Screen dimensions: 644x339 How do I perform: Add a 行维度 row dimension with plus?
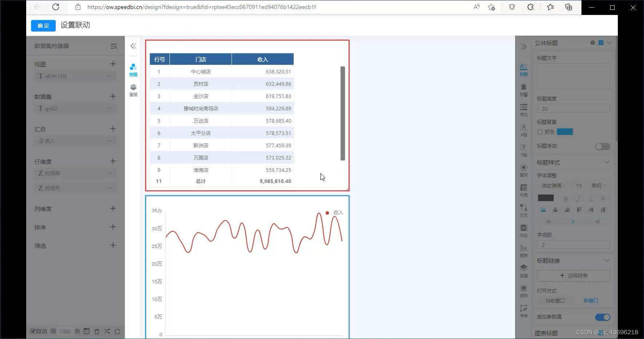pyautogui.click(x=113, y=161)
